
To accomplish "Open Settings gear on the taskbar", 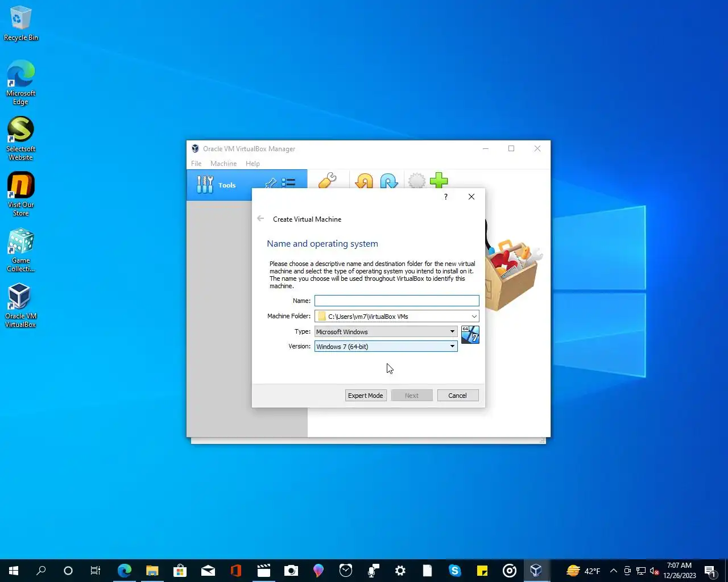I will (x=400, y=571).
